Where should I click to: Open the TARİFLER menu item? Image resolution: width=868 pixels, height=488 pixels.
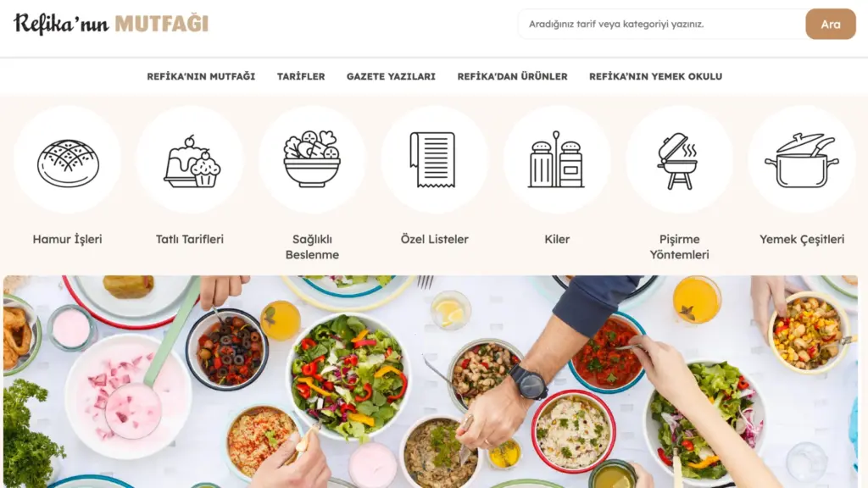click(x=301, y=76)
